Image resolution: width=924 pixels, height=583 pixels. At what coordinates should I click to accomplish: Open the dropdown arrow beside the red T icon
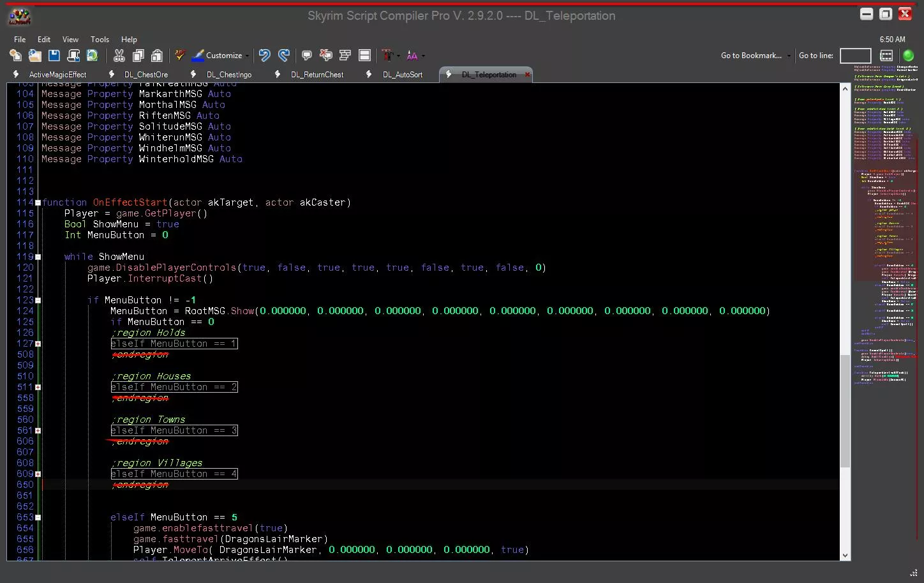(x=398, y=56)
